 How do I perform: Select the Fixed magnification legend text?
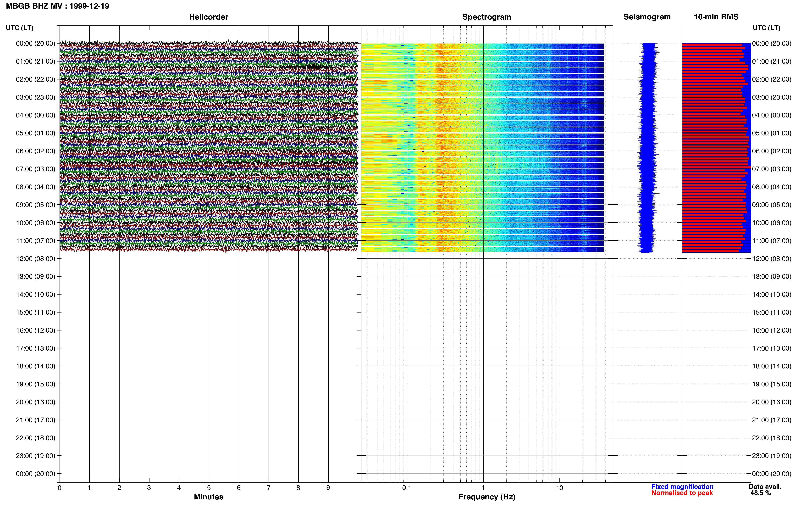tap(682, 486)
